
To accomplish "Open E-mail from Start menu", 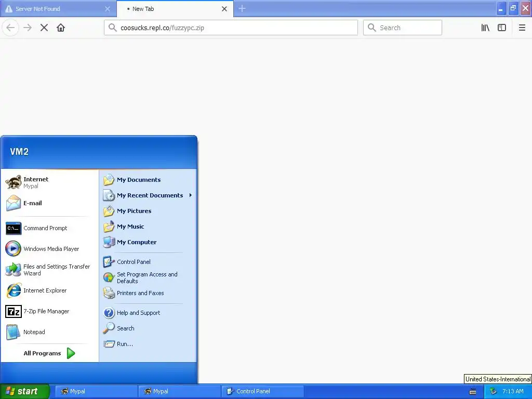I will click(x=49, y=203).
